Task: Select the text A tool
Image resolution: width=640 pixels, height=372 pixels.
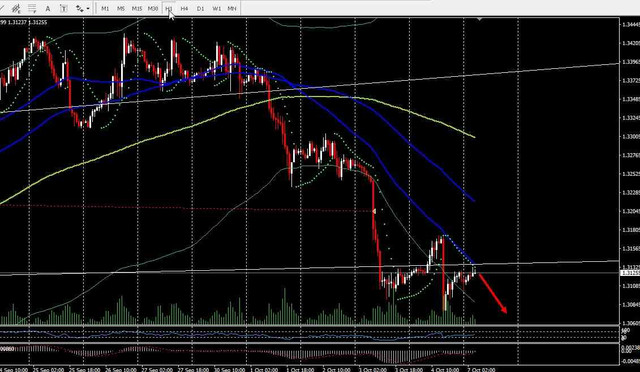Action: tap(48, 8)
